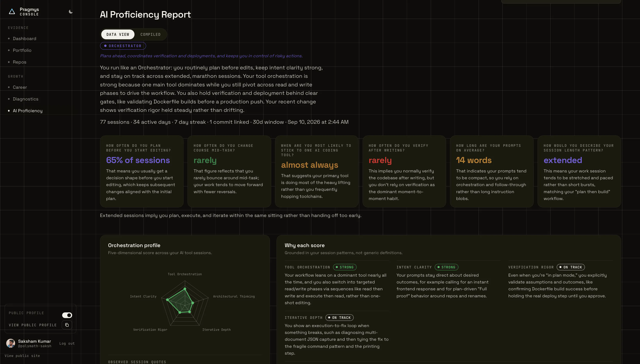The height and width of the screenshot is (364, 640).
Task: Switch the Public Profile toggle off
Action: (67, 315)
